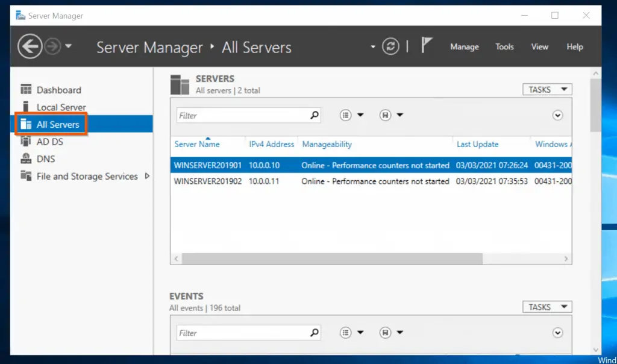Open the Manage menu
The image size is (617, 364).
tap(465, 47)
